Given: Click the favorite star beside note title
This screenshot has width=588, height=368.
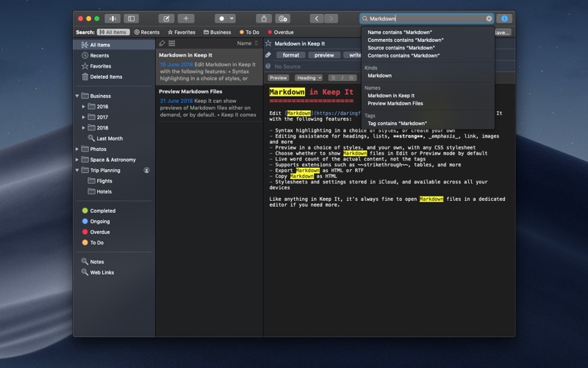Looking at the screenshot, I should click(x=268, y=44).
